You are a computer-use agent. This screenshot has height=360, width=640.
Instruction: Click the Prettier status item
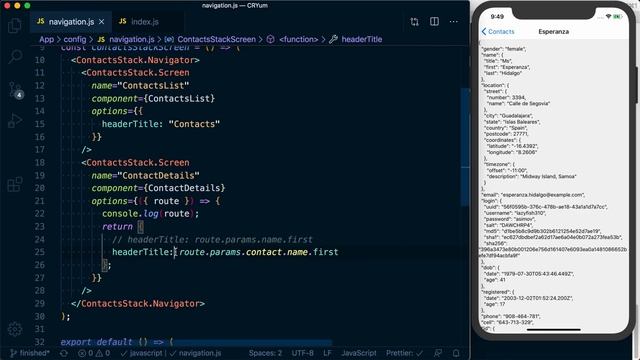(404, 353)
